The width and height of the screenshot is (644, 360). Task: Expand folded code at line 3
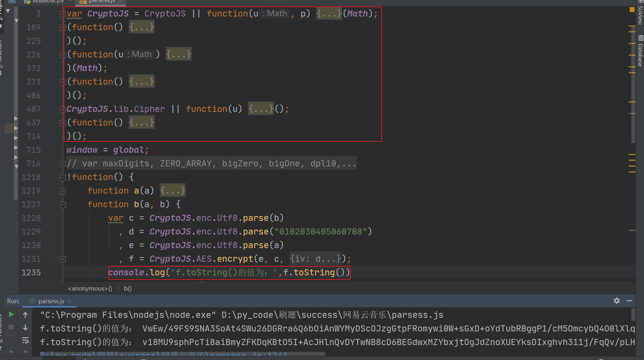tap(63, 14)
